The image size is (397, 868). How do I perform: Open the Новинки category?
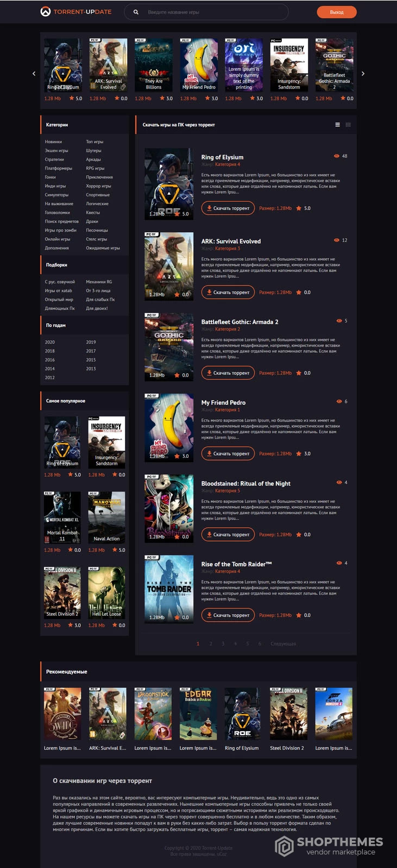(x=53, y=142)
